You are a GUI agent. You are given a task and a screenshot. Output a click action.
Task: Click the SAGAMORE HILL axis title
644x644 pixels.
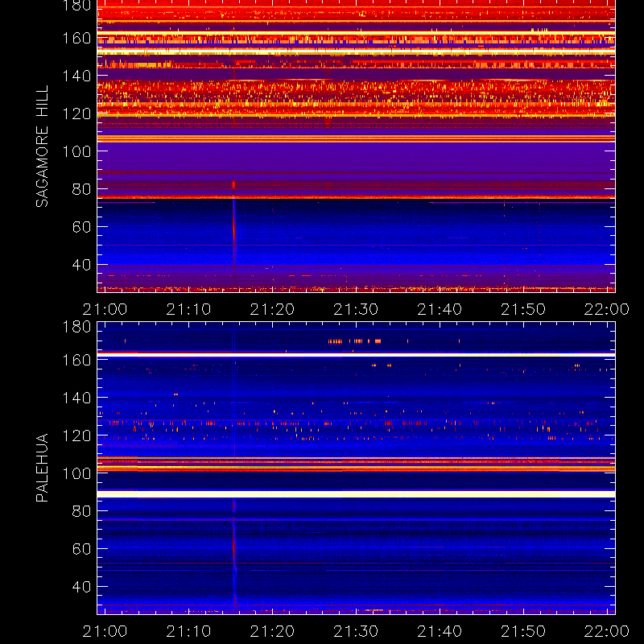click(x=43, y=147)
